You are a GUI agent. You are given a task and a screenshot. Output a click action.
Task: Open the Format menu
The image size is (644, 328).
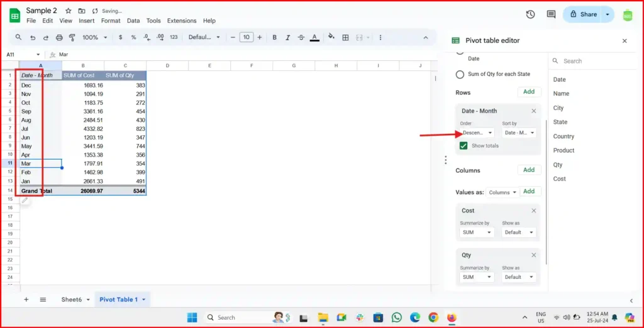(x=111, y=21)
